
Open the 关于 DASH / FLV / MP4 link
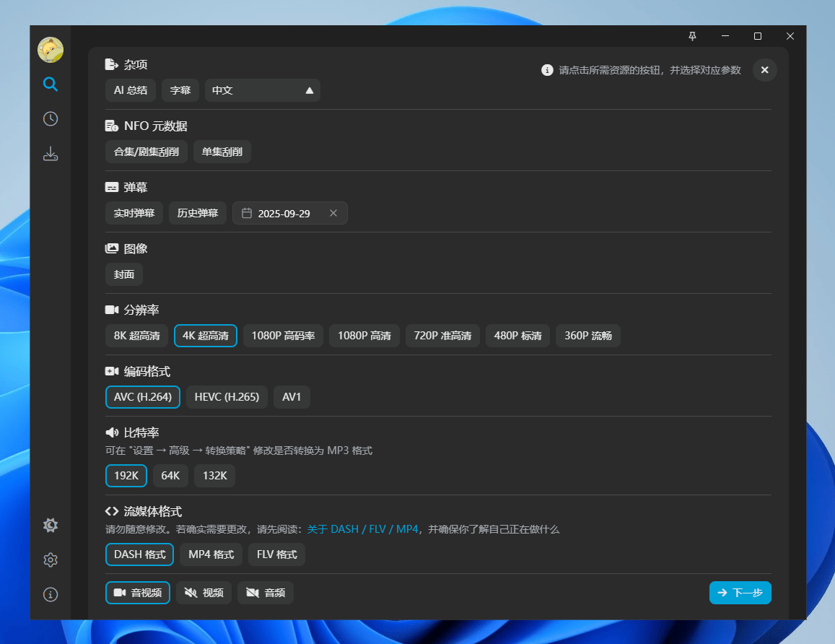(x=362, y=529)
